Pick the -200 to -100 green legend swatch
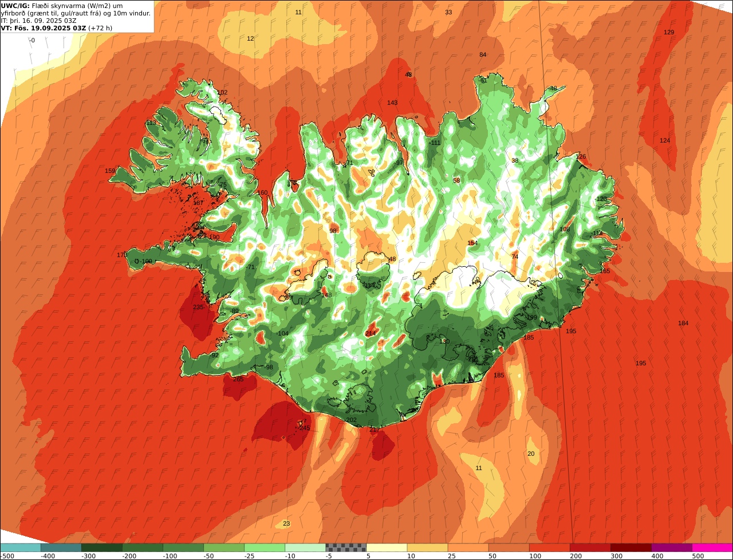733x560 pixels. point(143,547)
